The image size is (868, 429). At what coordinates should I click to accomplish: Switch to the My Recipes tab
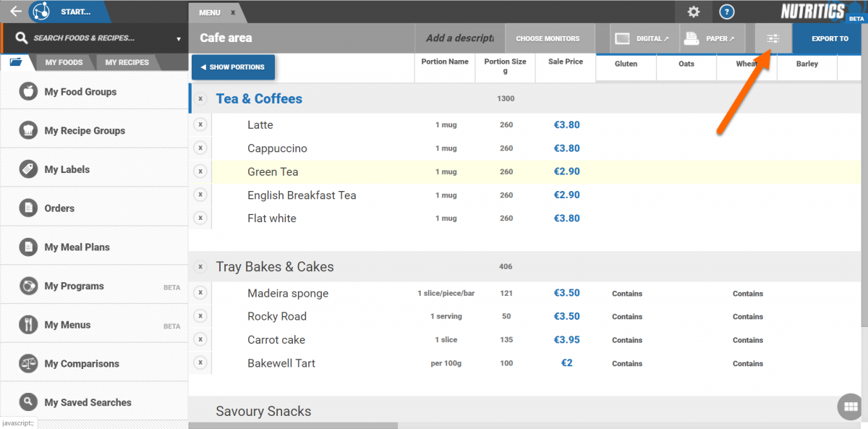pos(127,62)
